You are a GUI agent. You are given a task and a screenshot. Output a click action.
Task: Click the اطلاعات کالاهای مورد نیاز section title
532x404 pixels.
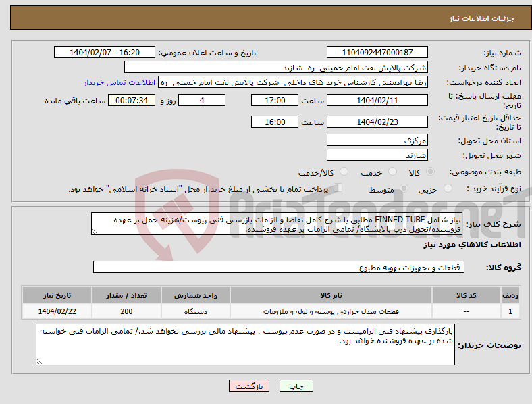pos(472,245)
